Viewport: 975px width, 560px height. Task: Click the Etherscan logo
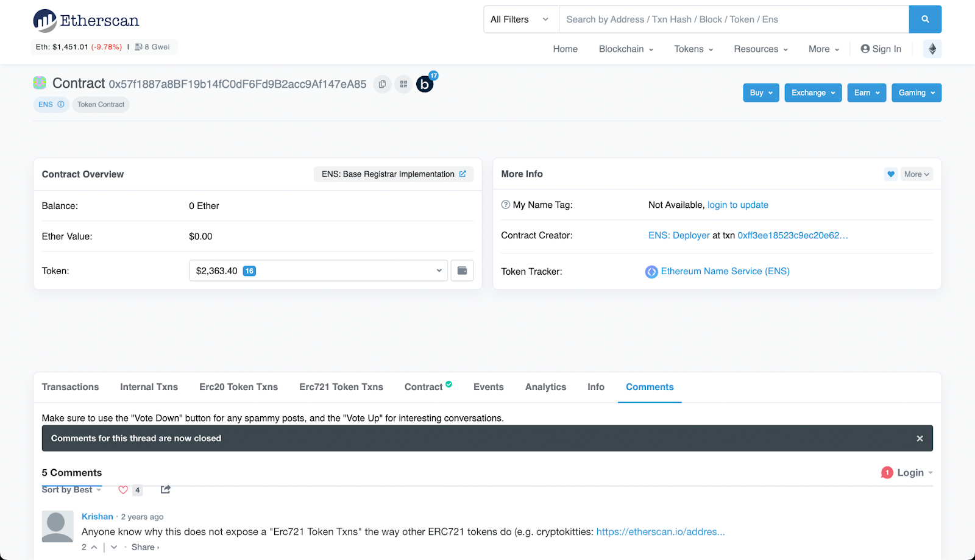tap(86, 21)
